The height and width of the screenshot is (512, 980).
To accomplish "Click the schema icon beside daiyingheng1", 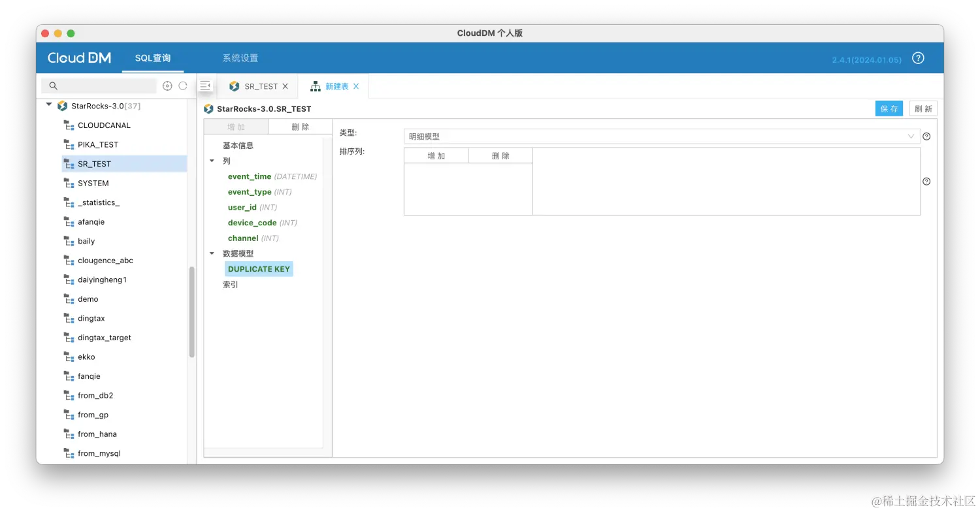I will [69, 280].
